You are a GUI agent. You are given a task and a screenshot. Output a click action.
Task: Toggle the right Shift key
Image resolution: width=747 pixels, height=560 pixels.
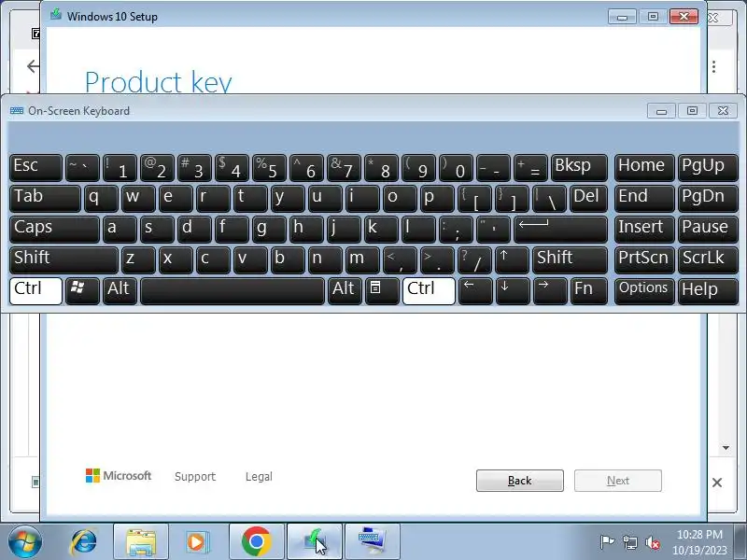tap(570, 260)
